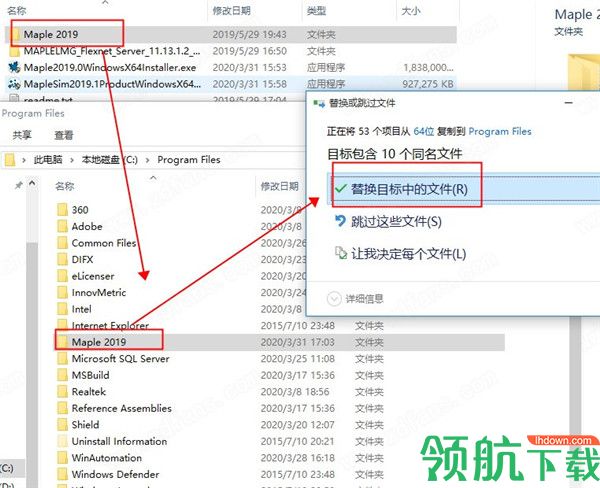
Task: Sort by 修改日期 column in Program Files window
Action: tap(279, 186)
